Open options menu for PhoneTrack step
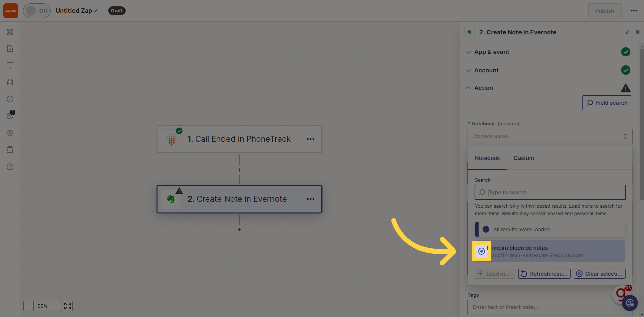This screenshot has height=317, width=644. click(311, 139)
